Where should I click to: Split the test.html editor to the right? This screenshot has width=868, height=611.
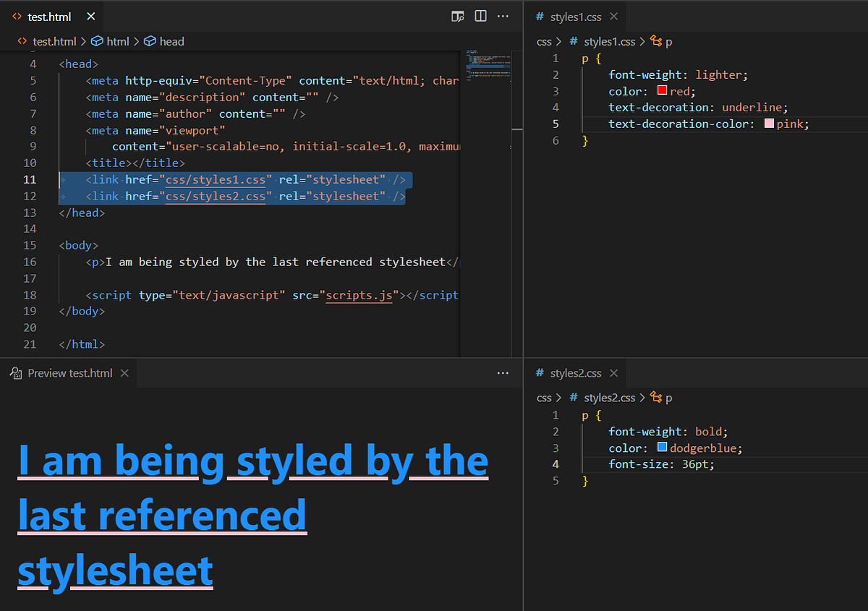tap(480, 16)
